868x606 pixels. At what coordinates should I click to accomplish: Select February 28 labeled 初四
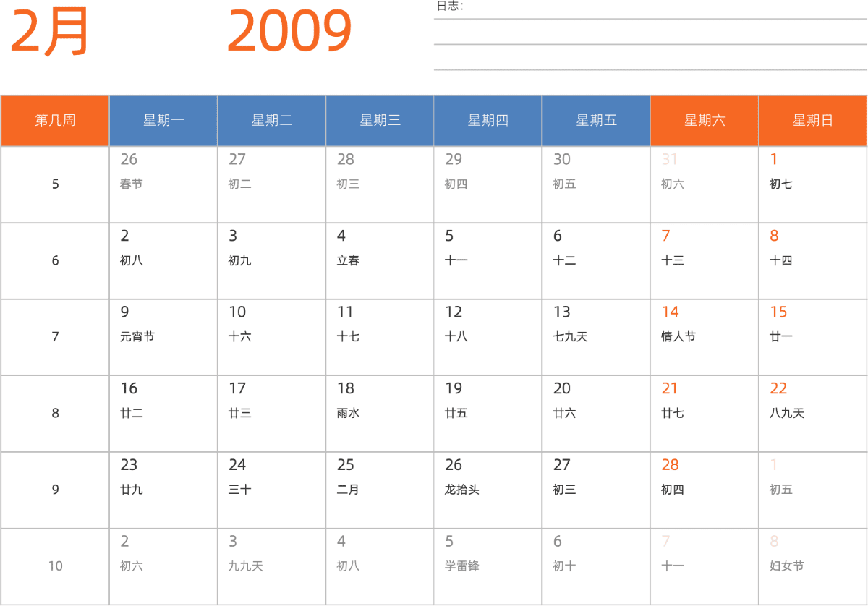click(705, 490)
